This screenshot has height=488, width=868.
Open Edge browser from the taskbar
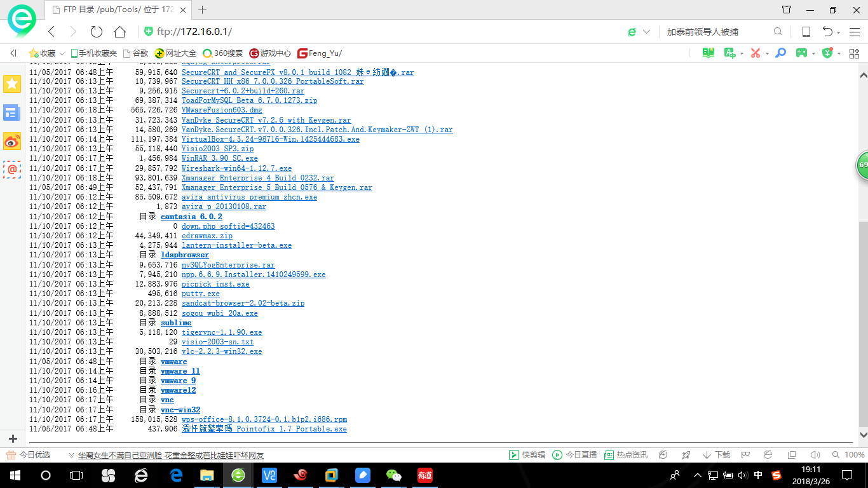coord(176,475)
